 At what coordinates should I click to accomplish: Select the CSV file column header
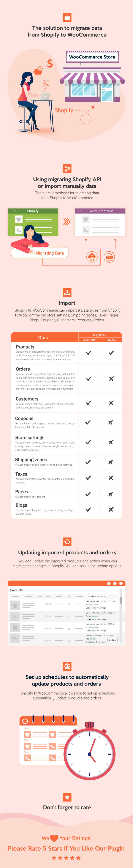(x=111, y=340)
